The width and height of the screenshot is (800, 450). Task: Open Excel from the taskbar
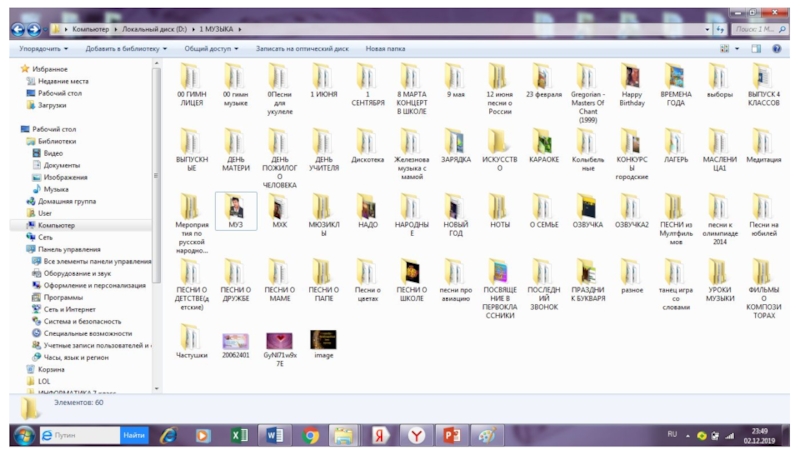coord(239,435)
